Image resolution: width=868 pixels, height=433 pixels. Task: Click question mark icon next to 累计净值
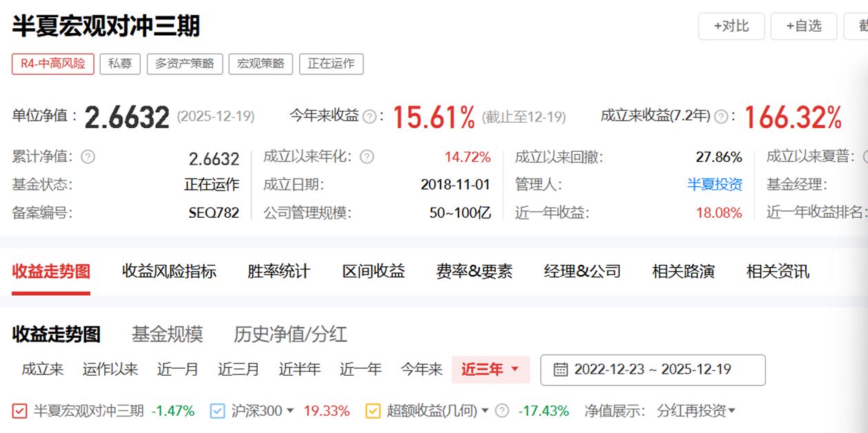[x=88, y=157]
